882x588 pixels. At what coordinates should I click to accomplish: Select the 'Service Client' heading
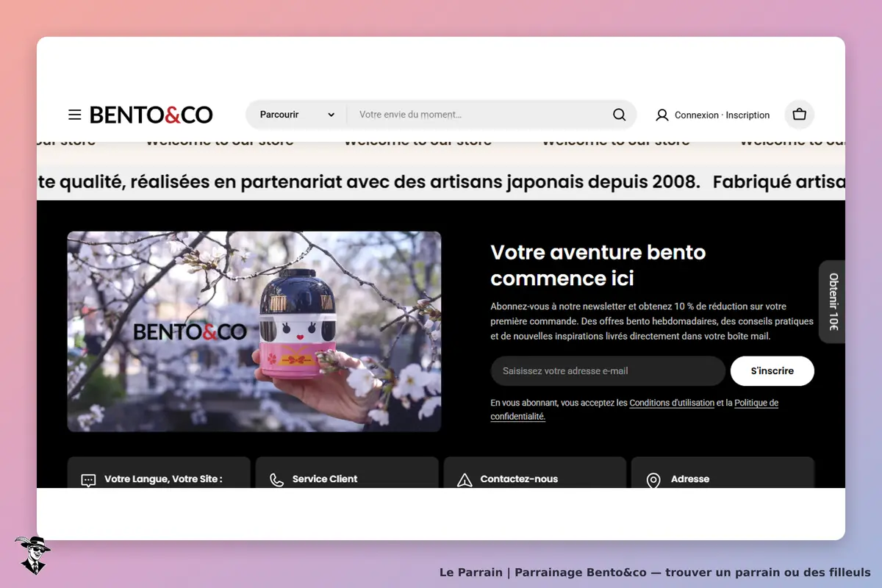point(325,478)
